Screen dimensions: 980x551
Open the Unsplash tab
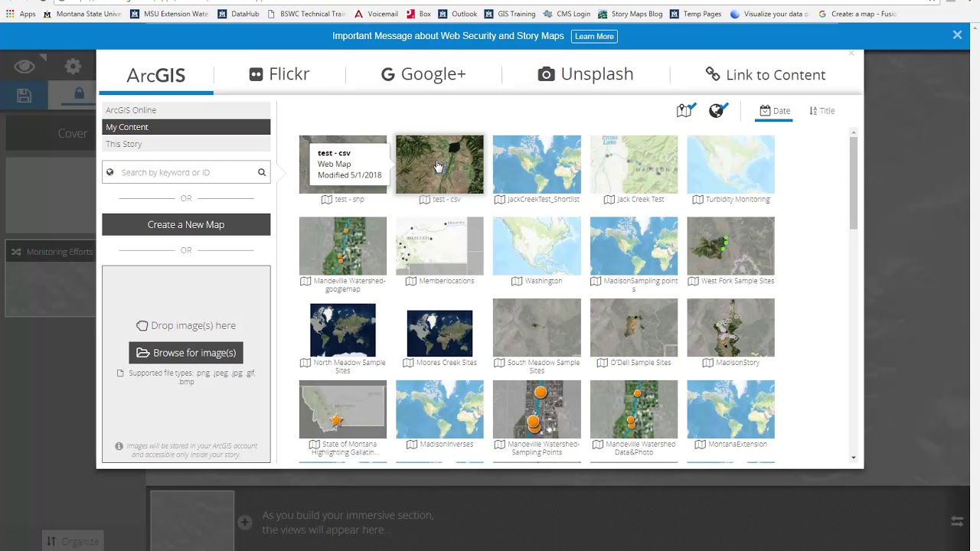pos(586,74)
